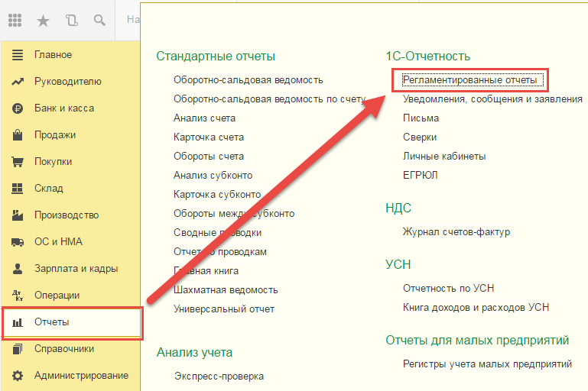Open the History icon in top bar
Image resolution: width=588 pixels, height=391 pixels.
tap(72, 21)
